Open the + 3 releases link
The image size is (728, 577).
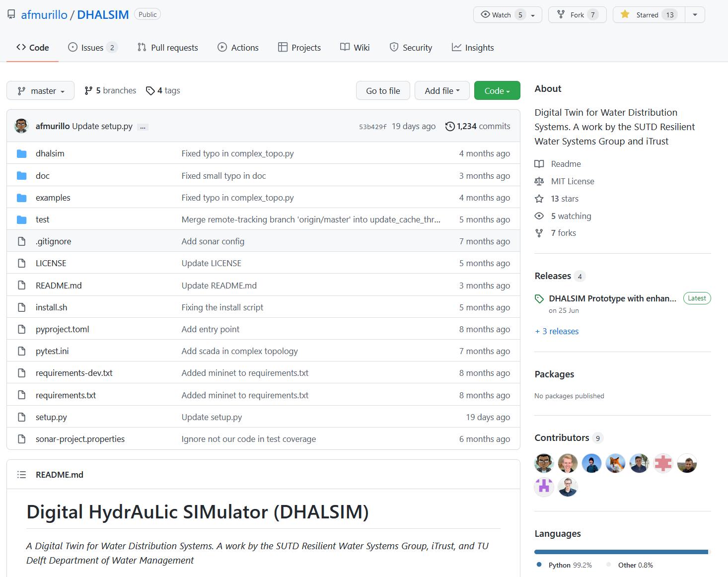pos(557,331)
